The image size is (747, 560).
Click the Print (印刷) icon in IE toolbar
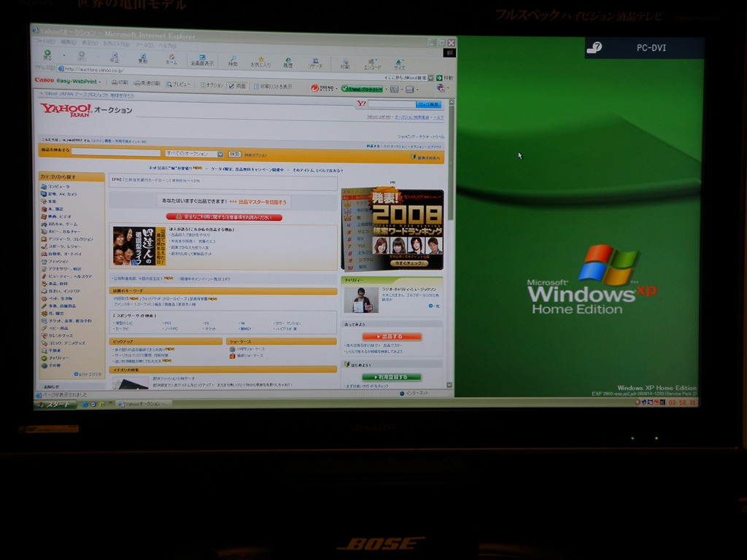[345, 64]
